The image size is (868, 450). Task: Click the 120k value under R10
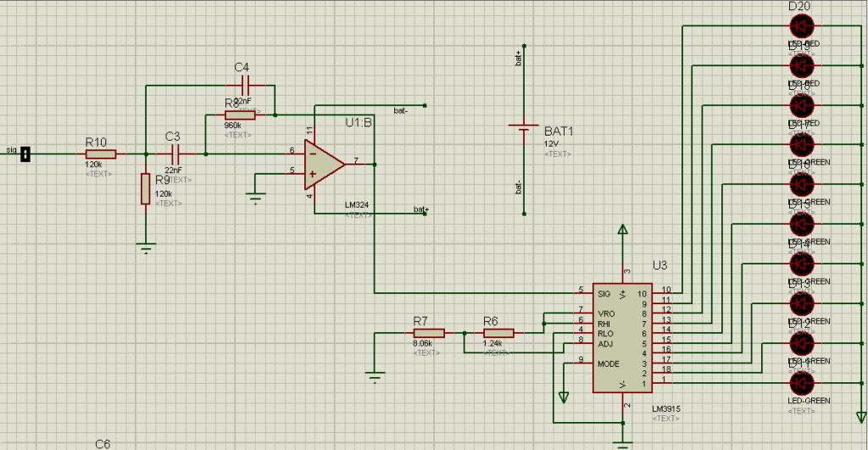93,165
